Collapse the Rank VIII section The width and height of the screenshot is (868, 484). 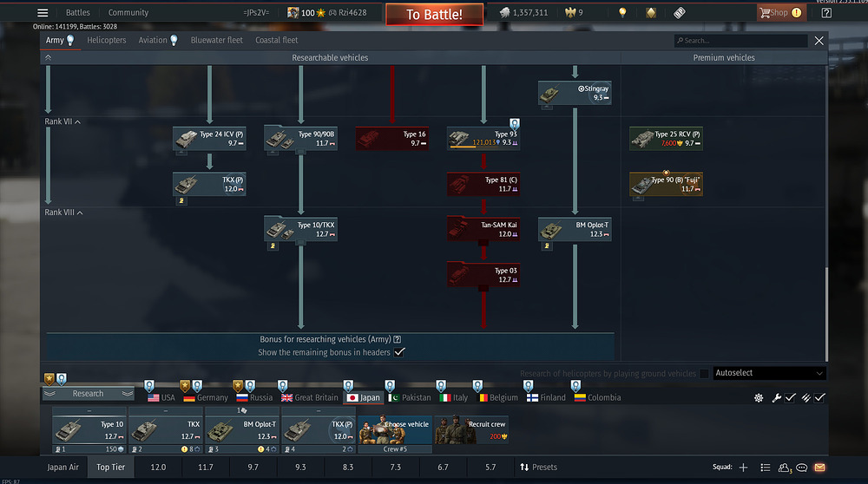(x=80, y=213)
